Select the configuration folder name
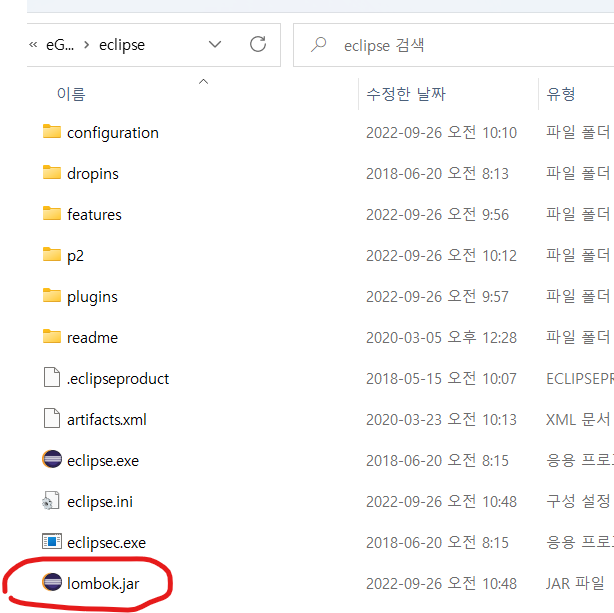614x613 pixels. pos(113,133)
